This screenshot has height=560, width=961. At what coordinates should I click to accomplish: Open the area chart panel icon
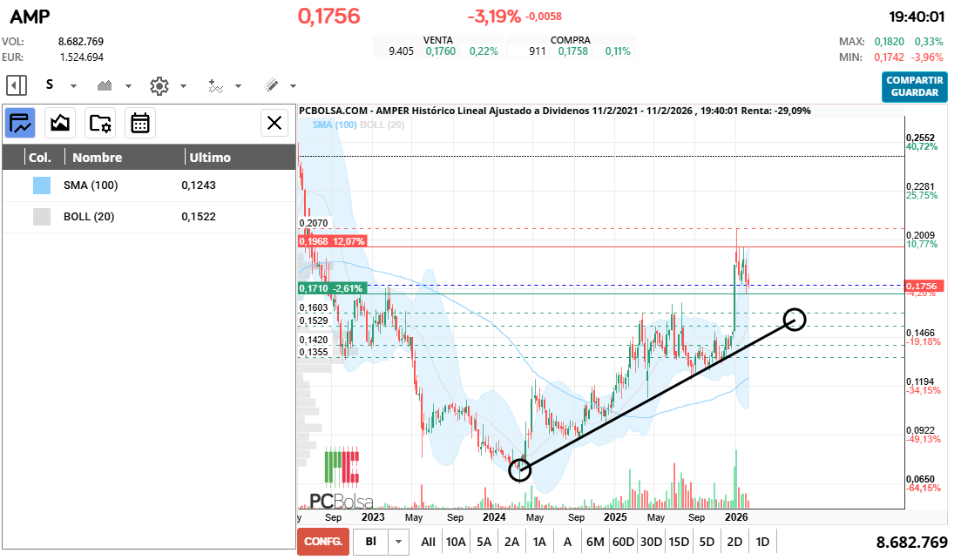(x=59, y=122)
